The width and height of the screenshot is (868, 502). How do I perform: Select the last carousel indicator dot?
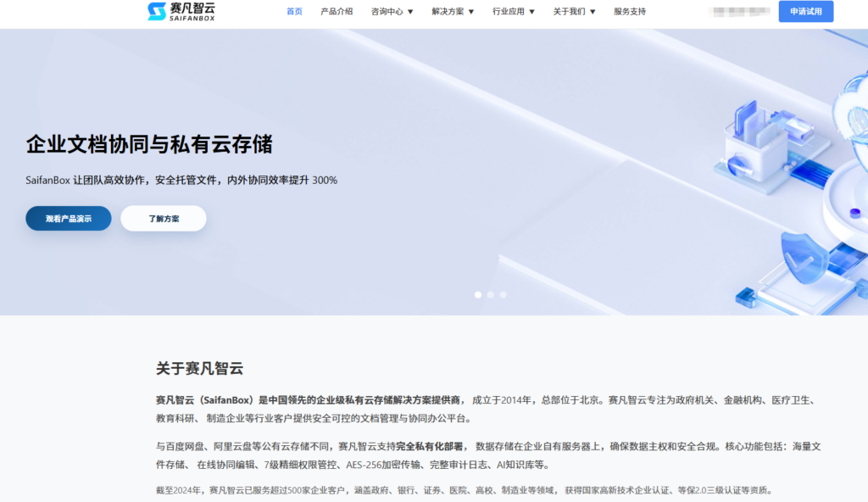click(503, 293)
